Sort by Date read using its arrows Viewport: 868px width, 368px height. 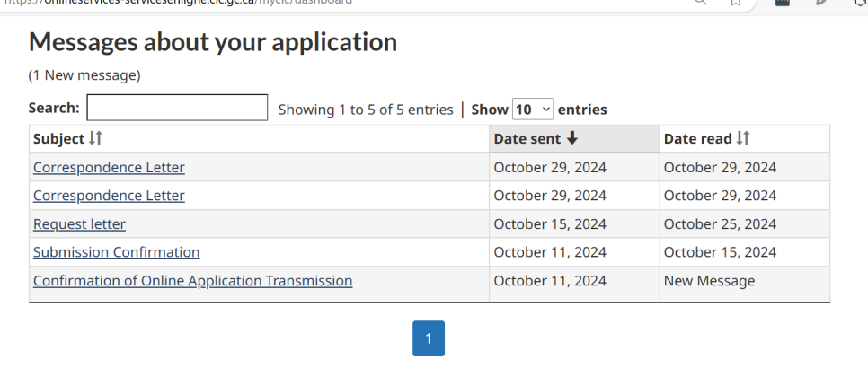point(743,138)
